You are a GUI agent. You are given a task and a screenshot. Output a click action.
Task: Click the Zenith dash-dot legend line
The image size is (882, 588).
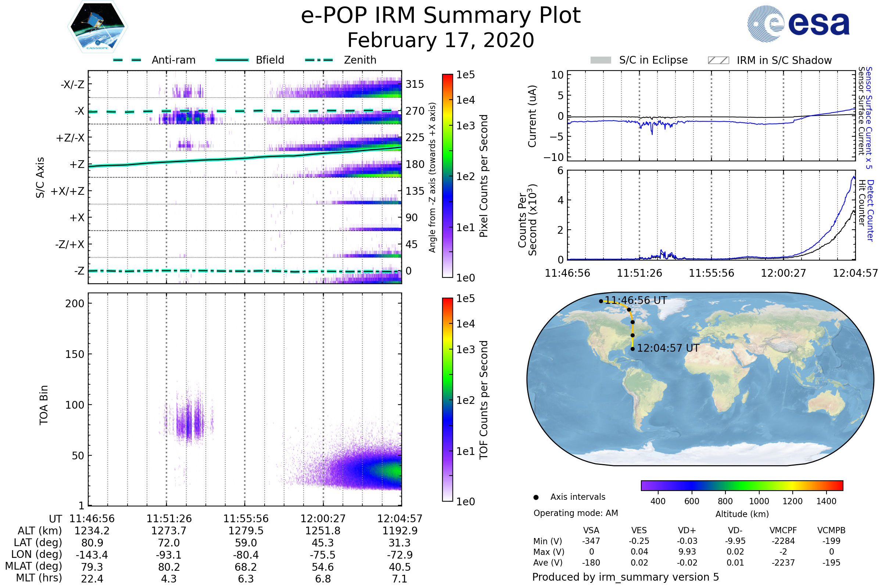[x=319, y=60]
